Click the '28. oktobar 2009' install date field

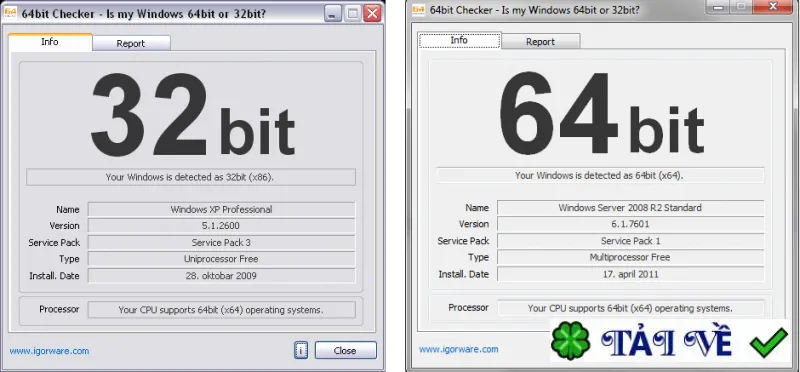[x=221, y=276]
